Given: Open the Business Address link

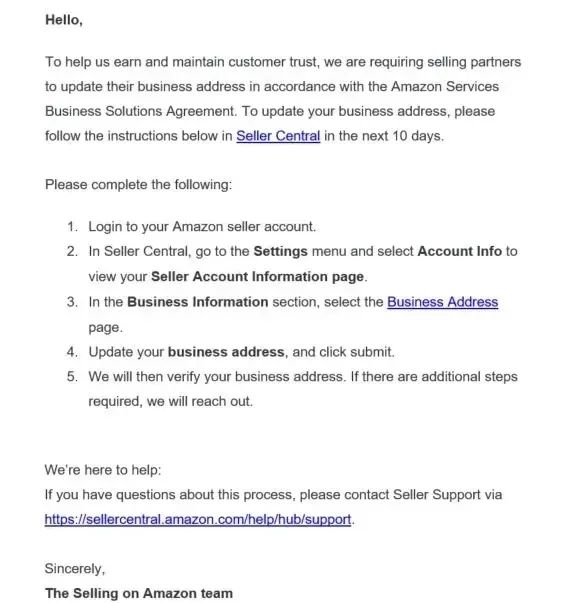Looking at the screenshot, I should tap(442, 302).
